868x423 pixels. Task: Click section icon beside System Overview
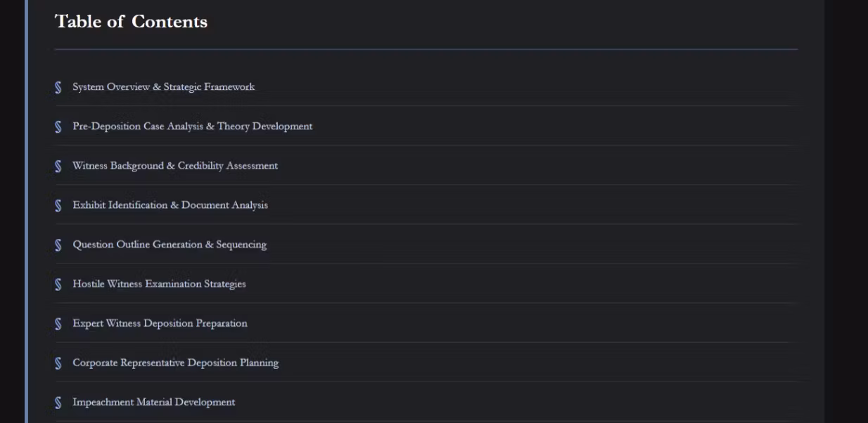58,87
